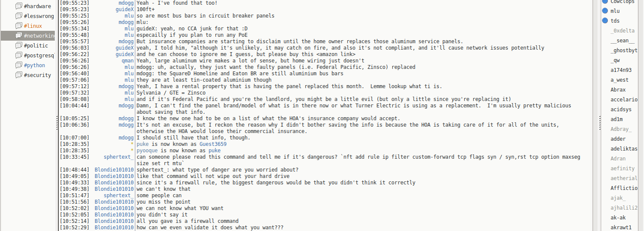Viewport: 644px width, 231px height.
Task: Select ak-ak in the user list
Action: pyautogui.click(x=618, y=218)
